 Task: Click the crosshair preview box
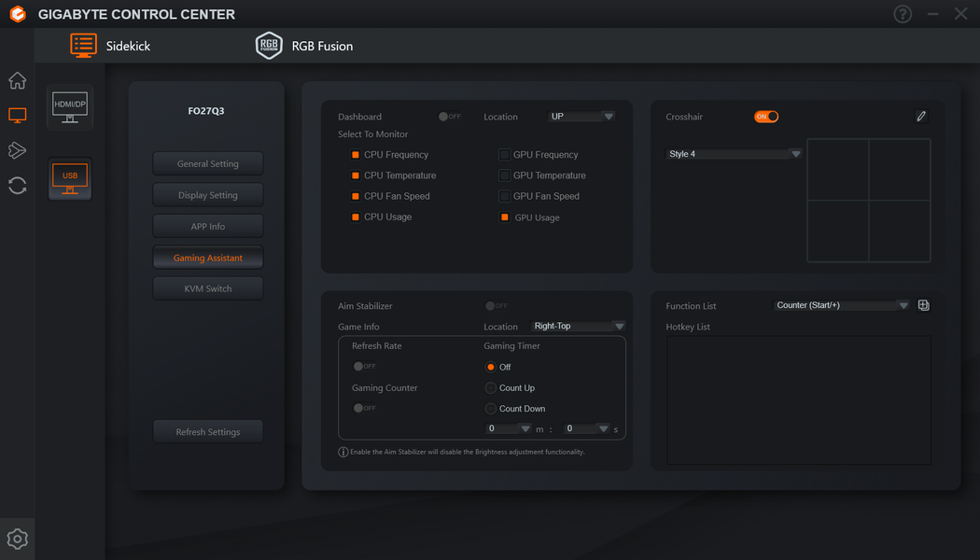pos(869,200)
